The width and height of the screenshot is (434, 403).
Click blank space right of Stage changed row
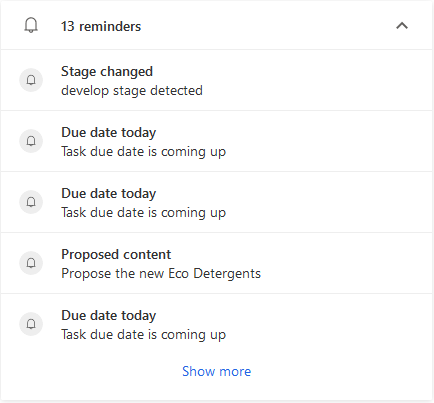[x=317, y=80]
